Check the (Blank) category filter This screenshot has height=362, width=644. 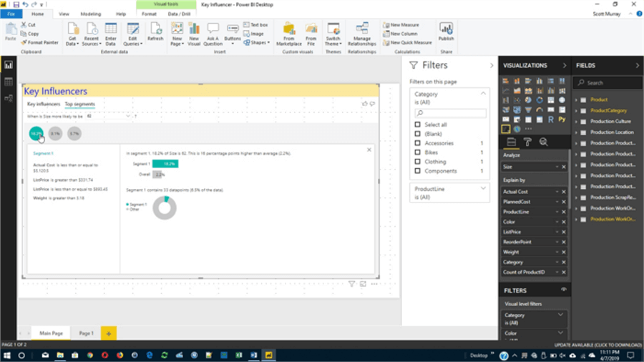(418, 134)
